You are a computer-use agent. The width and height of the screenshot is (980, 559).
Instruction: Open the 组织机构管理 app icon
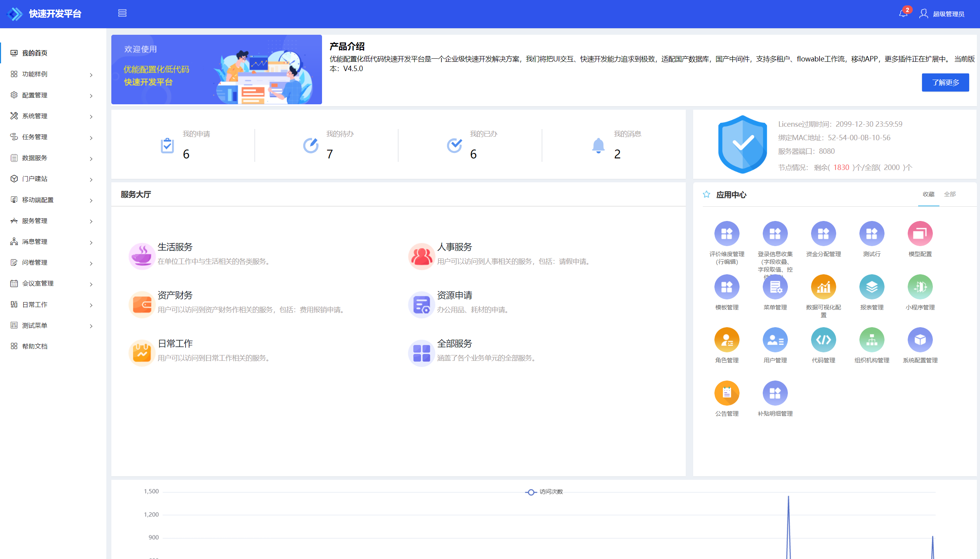click(x=871, y=340)
